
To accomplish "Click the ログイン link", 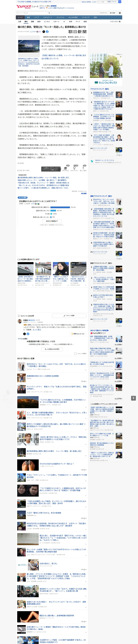I will coord(42,8).
